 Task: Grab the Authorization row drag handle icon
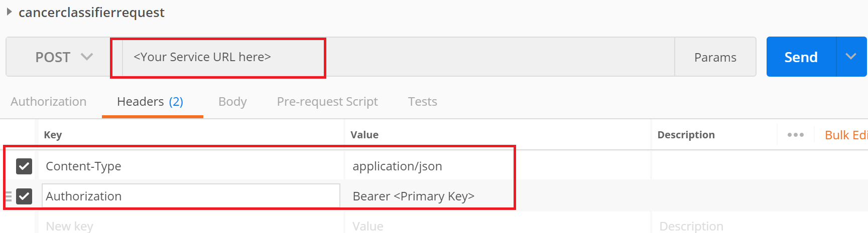pyautogui.click(x=8, y=196)
